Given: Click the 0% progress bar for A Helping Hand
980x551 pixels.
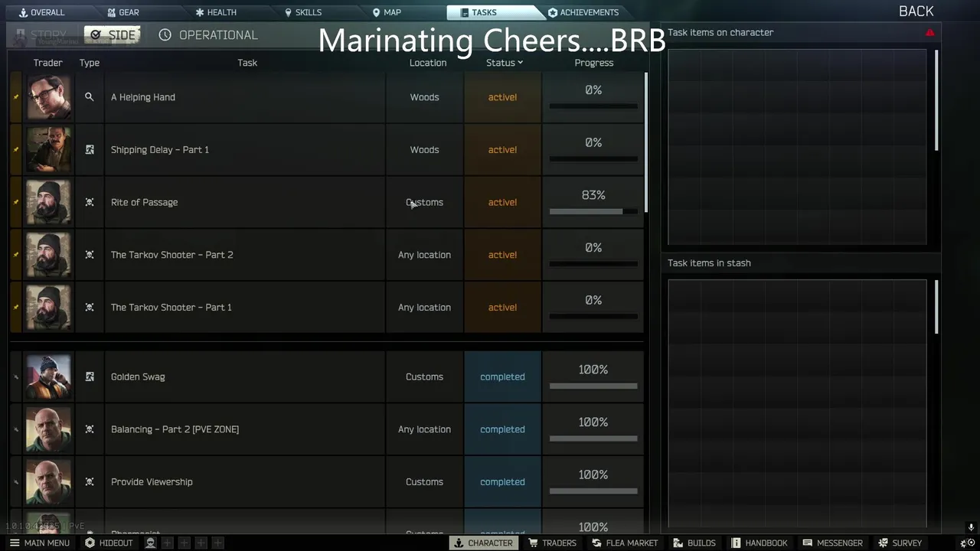Looking at the screenshot, I should coord(593,106).
